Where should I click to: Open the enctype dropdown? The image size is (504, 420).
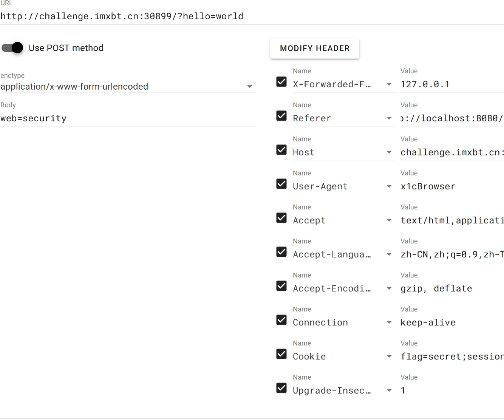(x=128, y=87)
